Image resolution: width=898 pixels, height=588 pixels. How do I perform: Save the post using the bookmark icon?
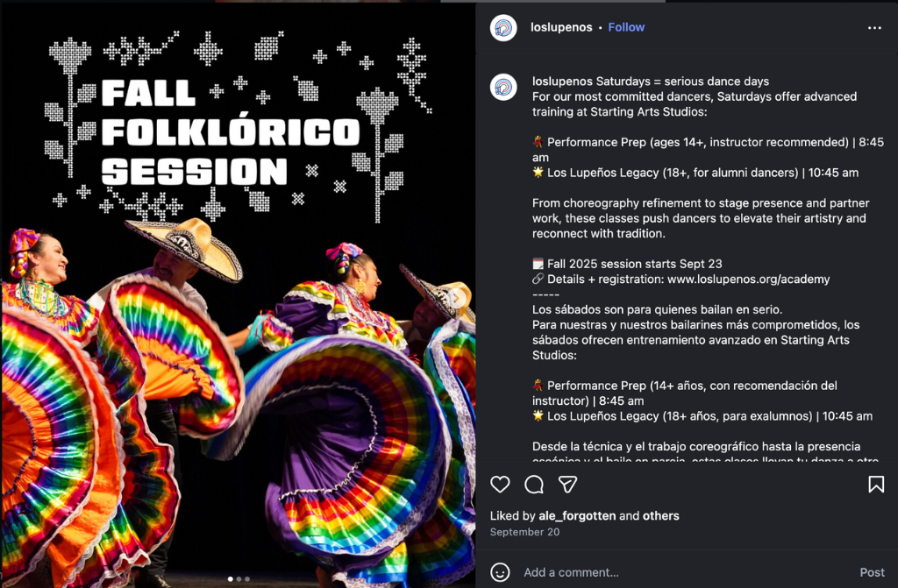point(876,485)
